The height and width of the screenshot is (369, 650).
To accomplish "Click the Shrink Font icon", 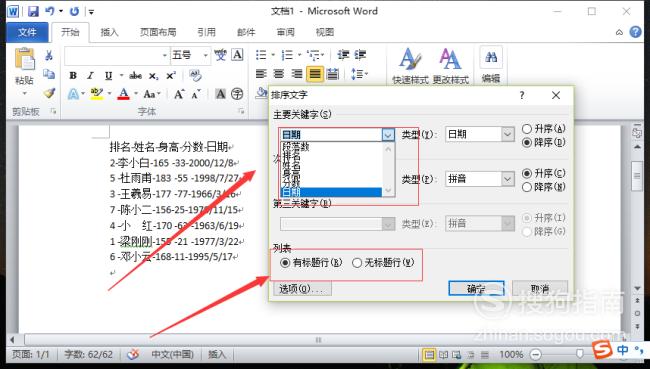I will [x=196, y=94].
